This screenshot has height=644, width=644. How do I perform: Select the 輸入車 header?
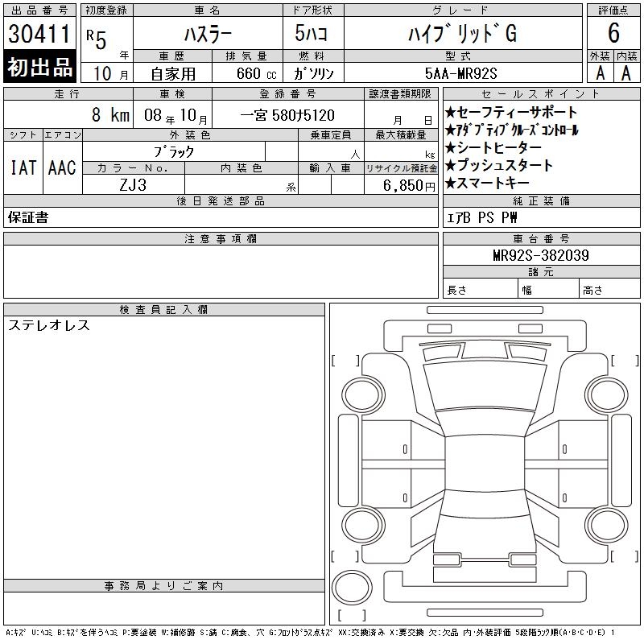point(331,168)
